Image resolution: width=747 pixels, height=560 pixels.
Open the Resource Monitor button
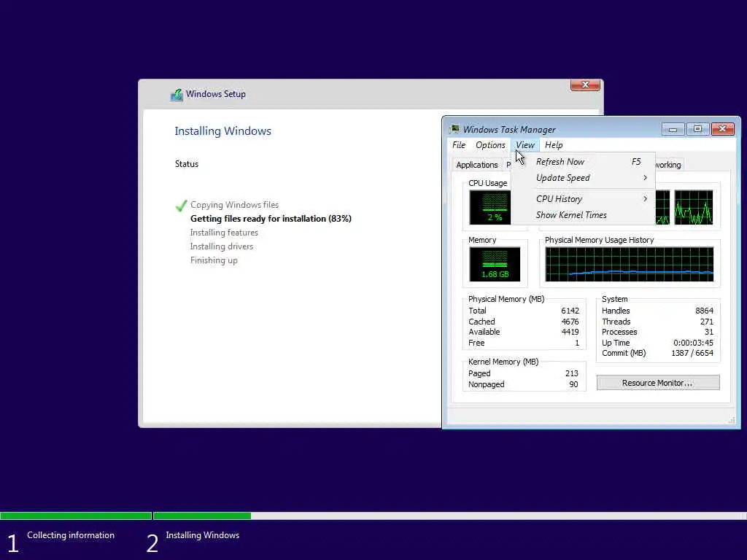click(658, 383)
